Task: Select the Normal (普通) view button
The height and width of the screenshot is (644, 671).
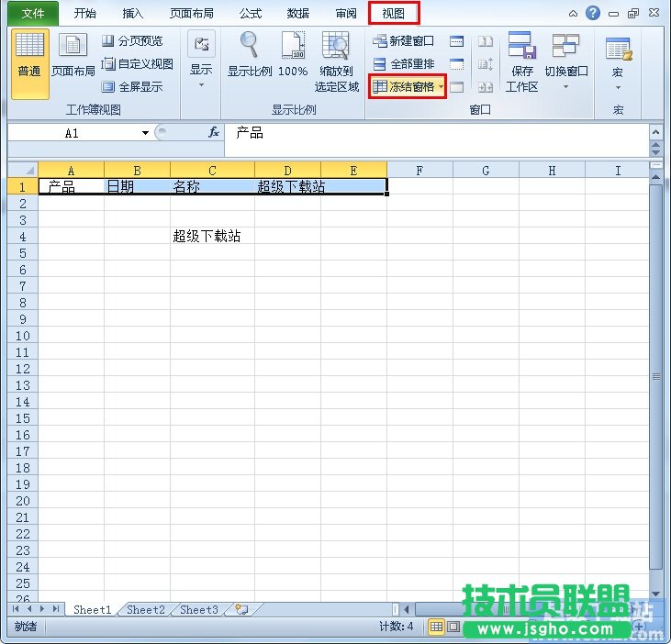Action: pyautogui.click(x=29, y=63)
